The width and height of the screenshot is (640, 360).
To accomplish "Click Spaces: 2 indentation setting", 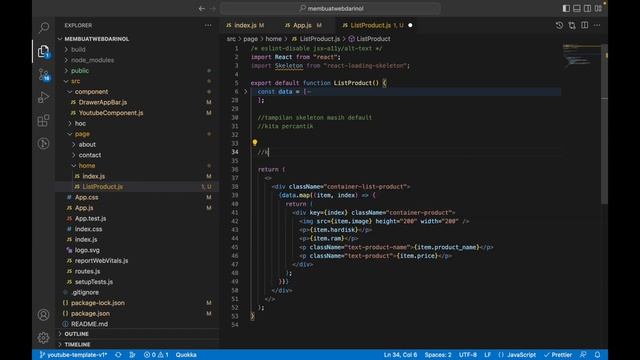I will click(x=438, y=355).
